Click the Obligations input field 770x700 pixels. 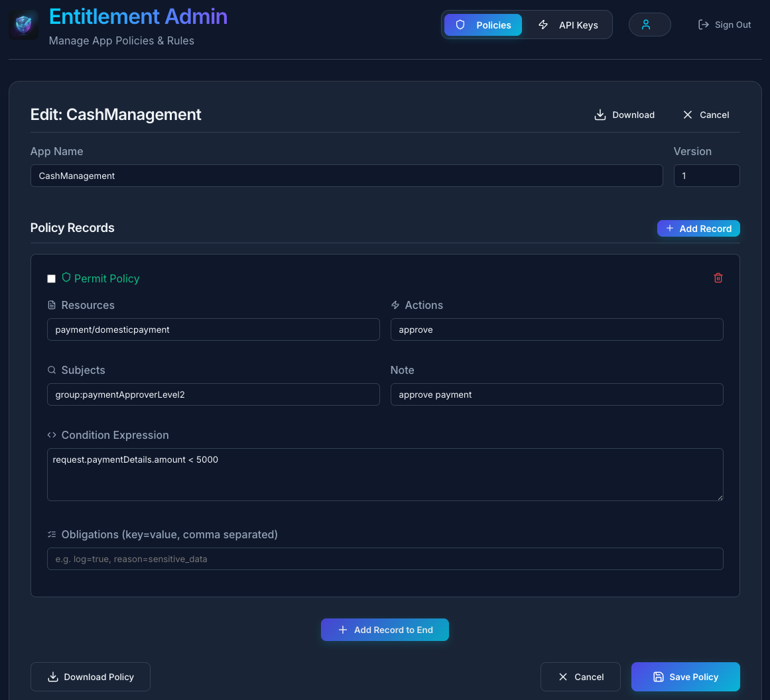[x=385, y=559]
